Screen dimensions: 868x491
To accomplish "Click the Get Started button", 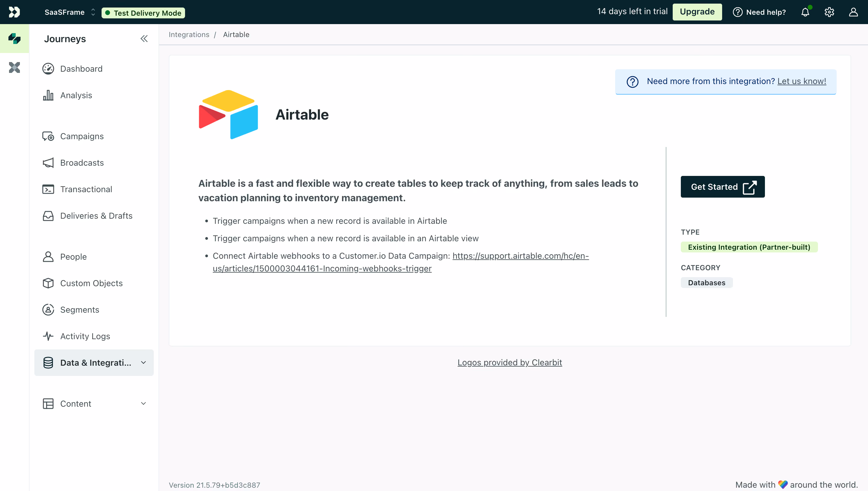I will (723, 187).
